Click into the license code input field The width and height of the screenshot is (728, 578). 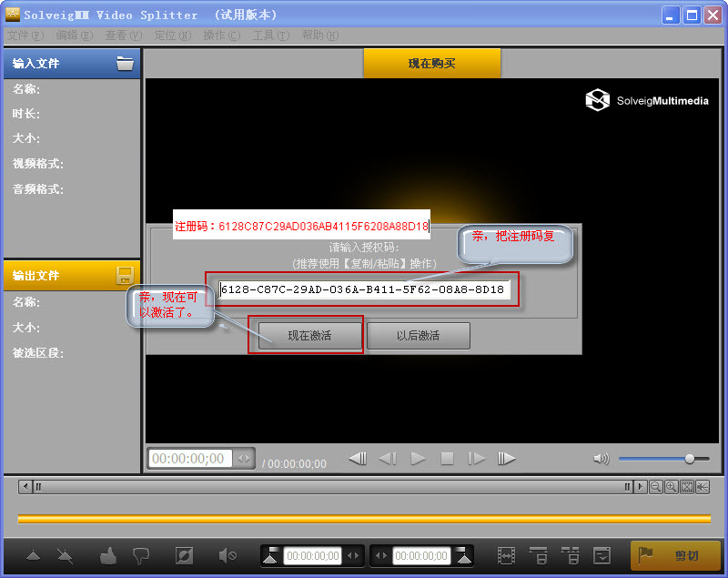pos(363,289)
